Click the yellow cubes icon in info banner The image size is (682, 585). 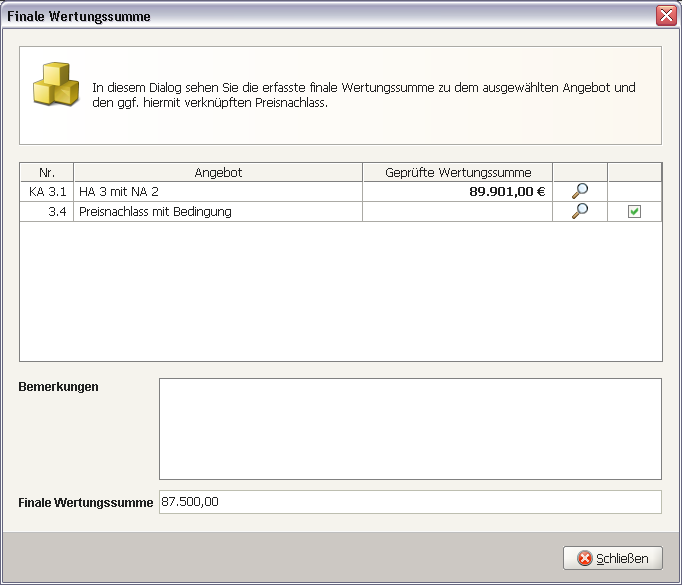(x=55, y=84)
